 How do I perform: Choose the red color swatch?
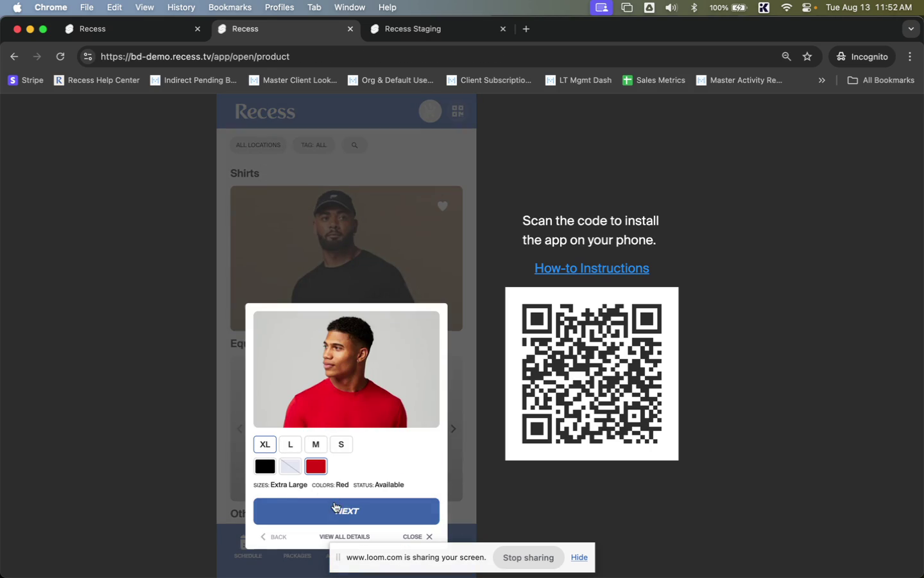pyautogui.click(x=316, y=466)
